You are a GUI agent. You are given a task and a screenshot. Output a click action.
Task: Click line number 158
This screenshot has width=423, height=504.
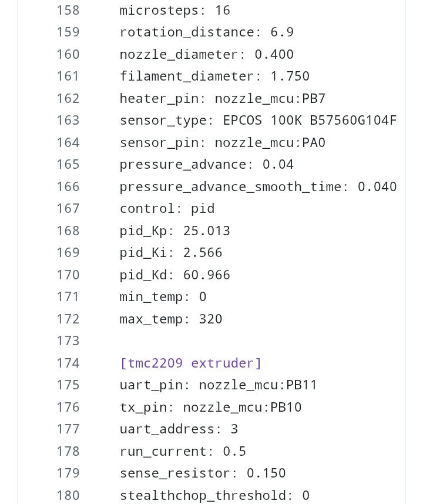coord(68,10)
